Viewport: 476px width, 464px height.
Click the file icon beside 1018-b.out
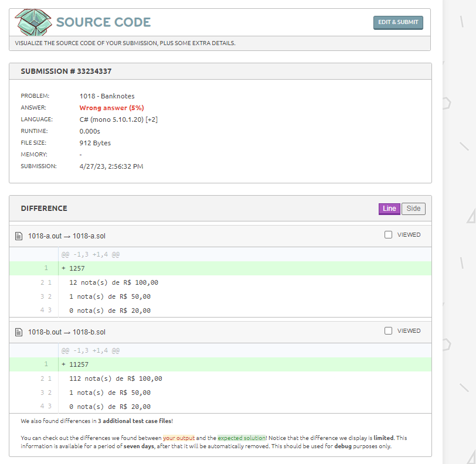coord(19,332)
